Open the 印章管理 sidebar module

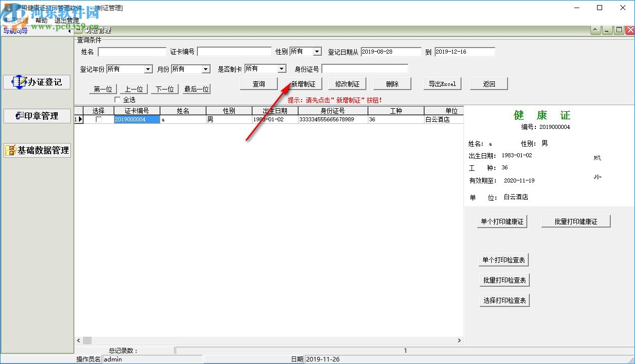pyautogui.click(x=37, y=116)
